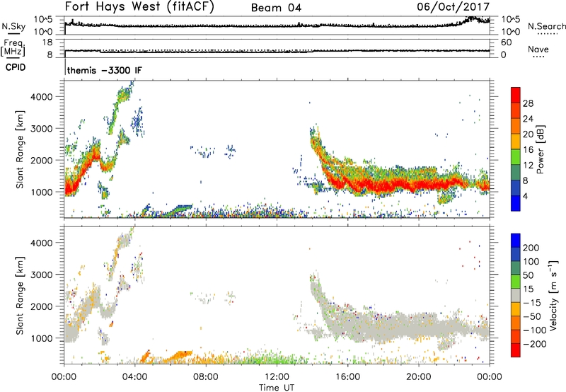
Task: Click the blue bottom segment of the Power colorbar
Action: pyautogui.click(x=516, y=203)
